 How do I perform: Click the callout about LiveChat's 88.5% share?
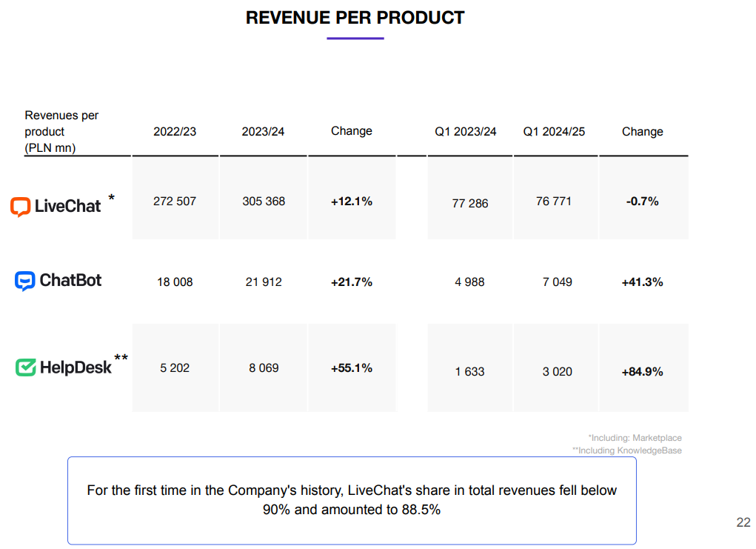pos(352,501)
